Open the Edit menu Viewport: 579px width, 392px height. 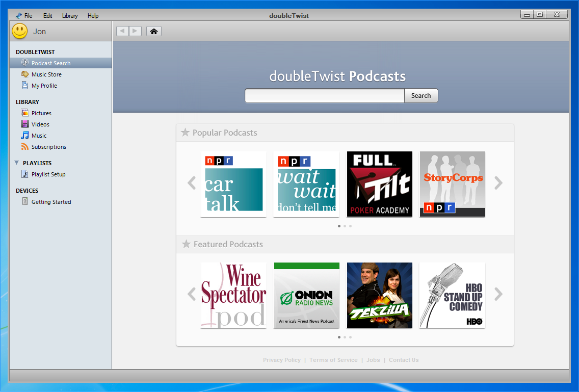coord(47,15)
